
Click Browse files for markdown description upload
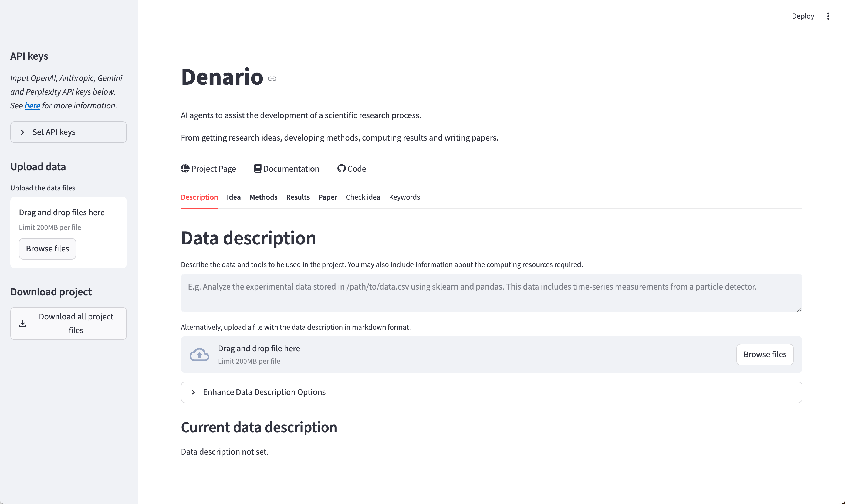(765, 355)
